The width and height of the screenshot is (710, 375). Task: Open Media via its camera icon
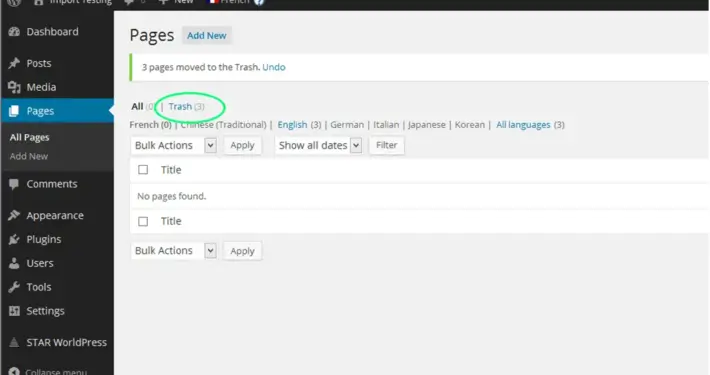point(14,87)
